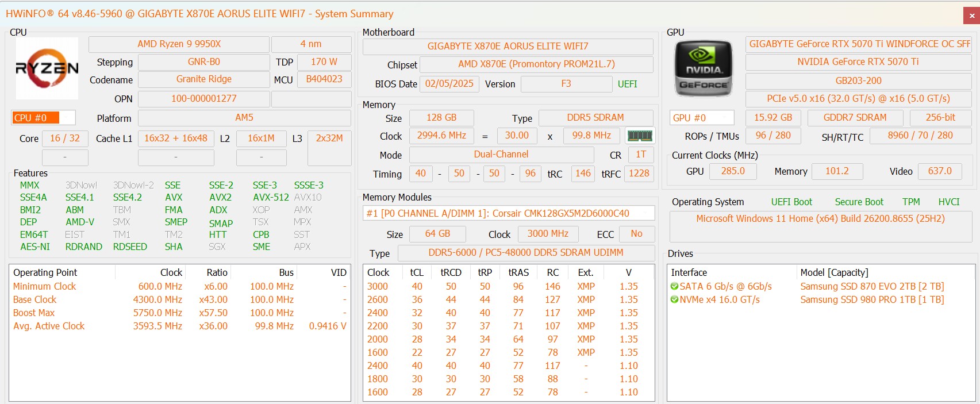Click the PCIe v5.0 x16 link field

859,99
